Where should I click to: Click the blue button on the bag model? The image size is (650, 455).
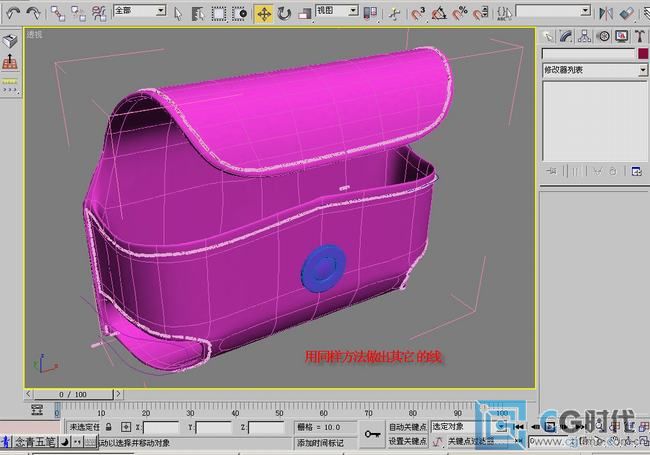[323, 268]
